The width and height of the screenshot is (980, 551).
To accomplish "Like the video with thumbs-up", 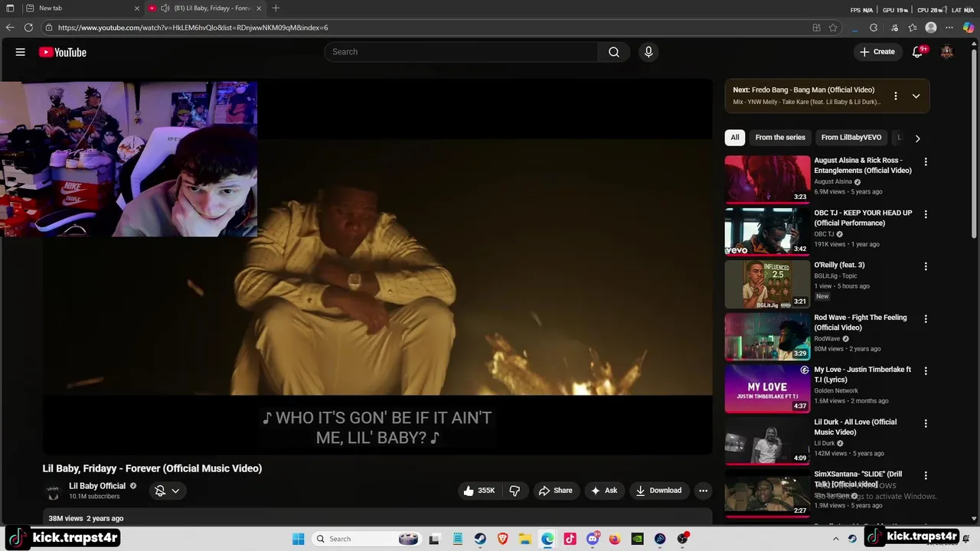I will pyautogui.click(x=478, y=491).
